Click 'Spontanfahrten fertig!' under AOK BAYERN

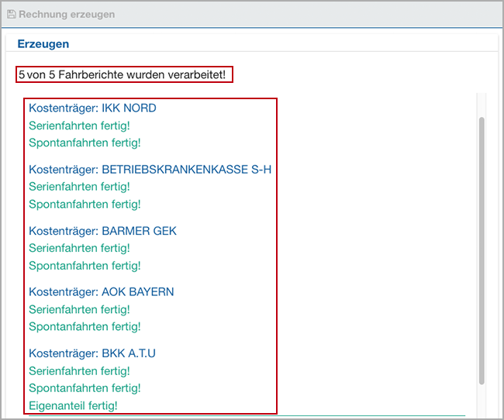(x=85, y=327)
